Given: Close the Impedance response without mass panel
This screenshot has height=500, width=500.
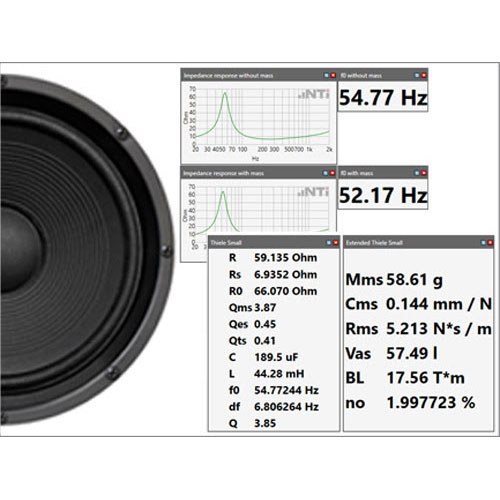Looking at the screenshot, I should pos(333,76).
